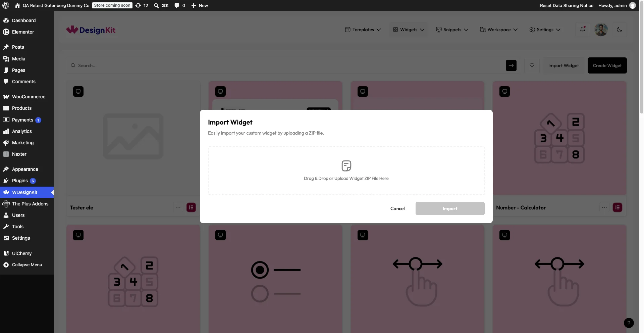Click the user avatar in DesignKit header
Screen dimensions: 644x333
[601, 30]
